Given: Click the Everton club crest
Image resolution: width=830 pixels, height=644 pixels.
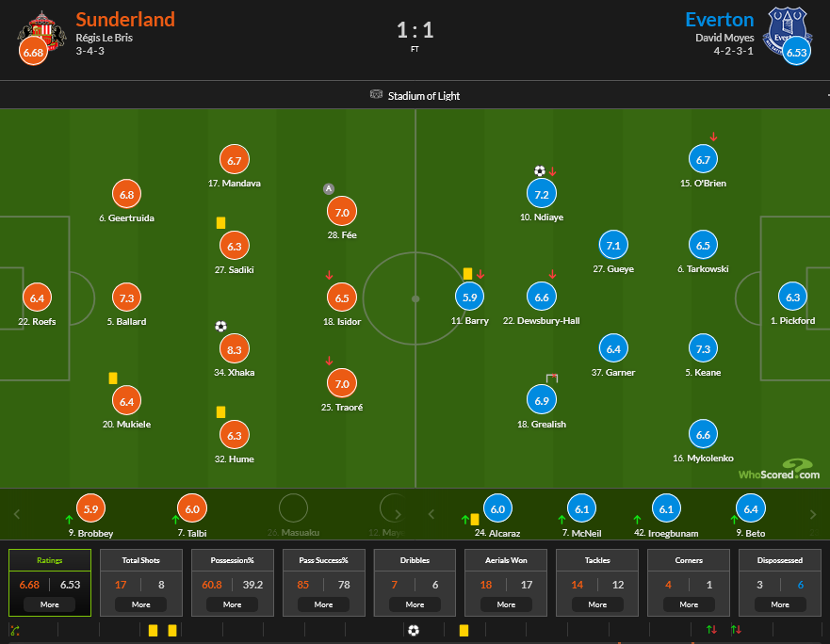Looking at the screenshot, I should (789, 28).
